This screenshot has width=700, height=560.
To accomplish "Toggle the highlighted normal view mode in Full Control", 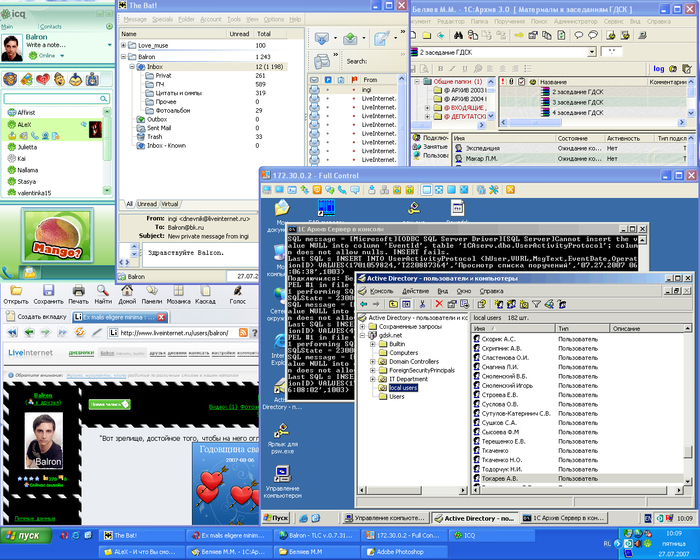I will [x=426, y=190].
